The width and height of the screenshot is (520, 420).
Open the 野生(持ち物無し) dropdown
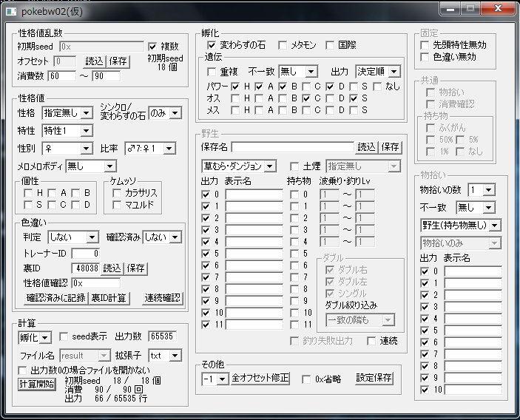click(461, 226)
